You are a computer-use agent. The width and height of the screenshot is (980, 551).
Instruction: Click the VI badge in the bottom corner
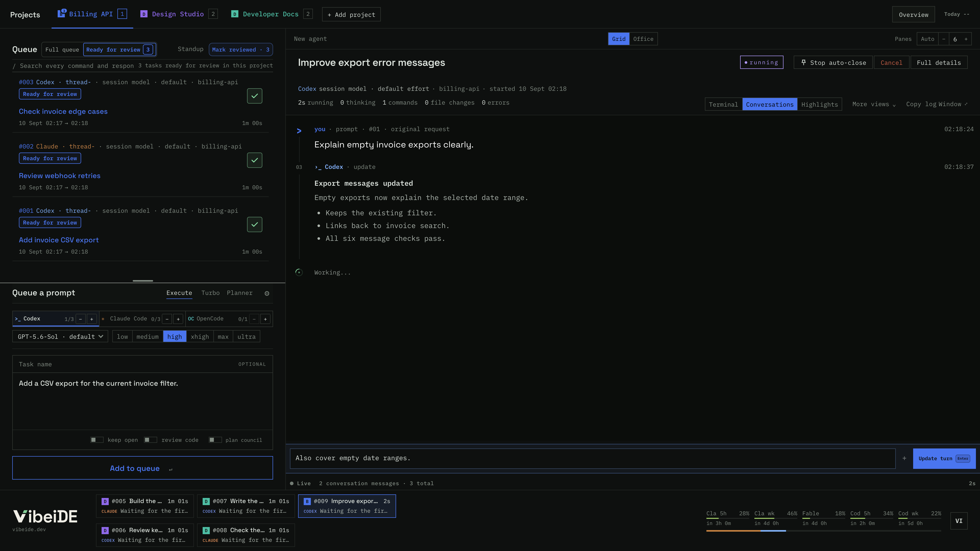tap(959, 521)
